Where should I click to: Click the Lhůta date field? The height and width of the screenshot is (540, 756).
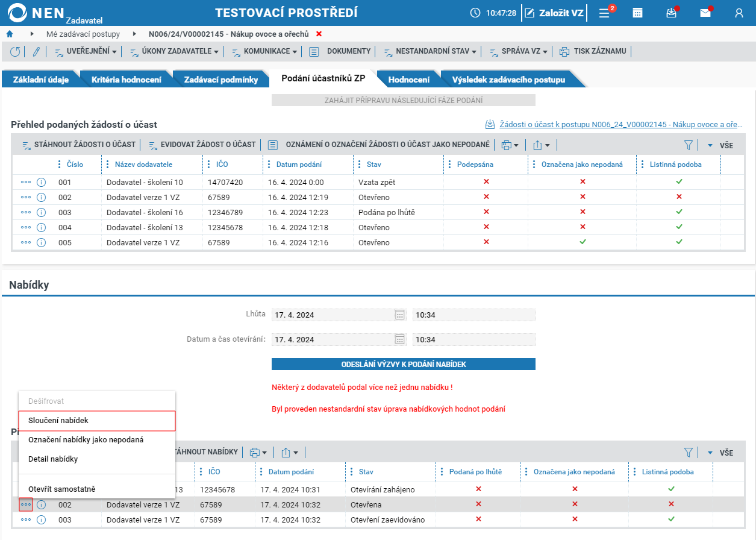pos(333,315)
